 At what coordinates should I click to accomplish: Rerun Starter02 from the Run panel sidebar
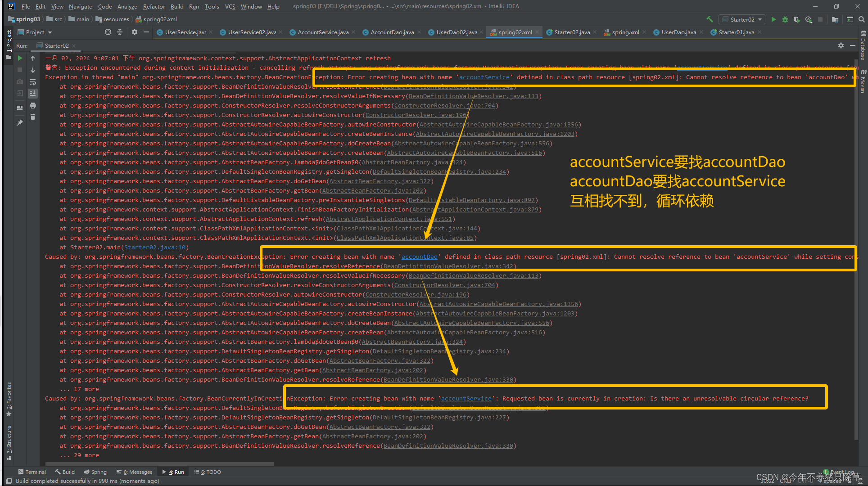coord(20,58)
